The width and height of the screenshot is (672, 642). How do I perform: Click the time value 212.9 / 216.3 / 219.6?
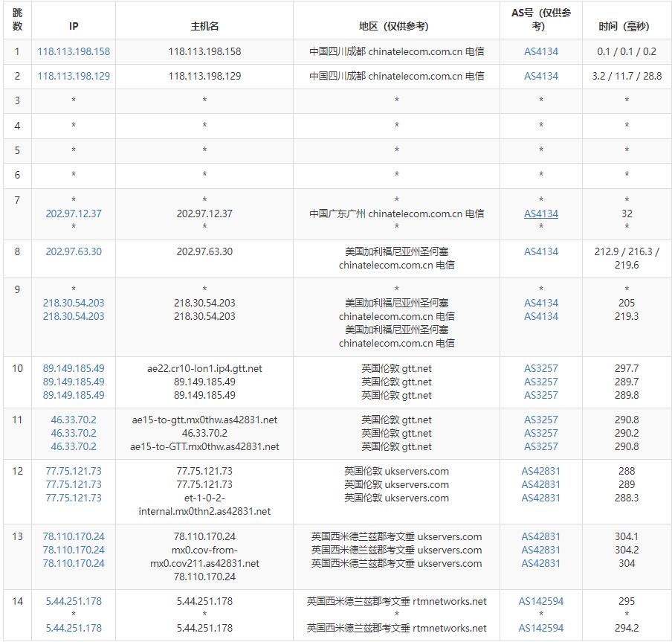pyautogui.click(x=627, y=258)
